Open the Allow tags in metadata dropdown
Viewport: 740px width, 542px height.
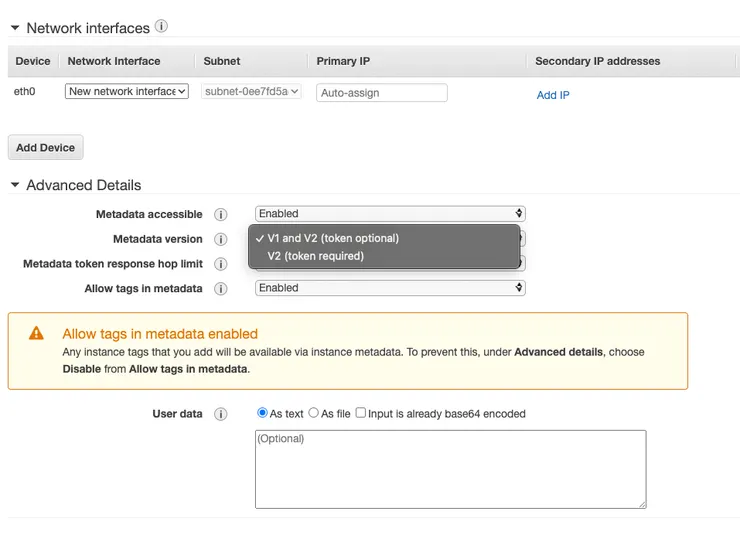click(x=390, y=288)
